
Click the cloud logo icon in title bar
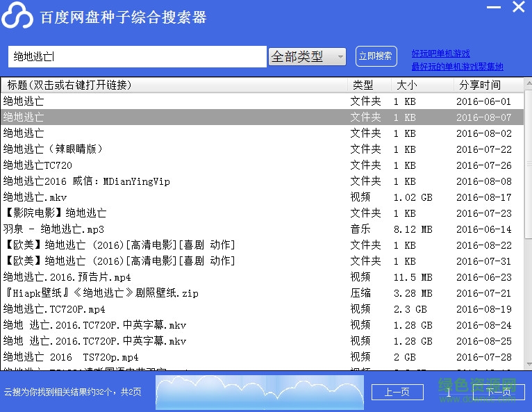coord(18,17)
